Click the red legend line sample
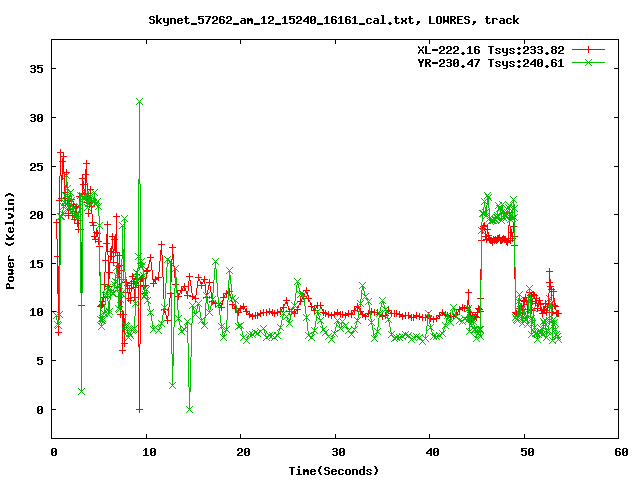 pos(588,50)
